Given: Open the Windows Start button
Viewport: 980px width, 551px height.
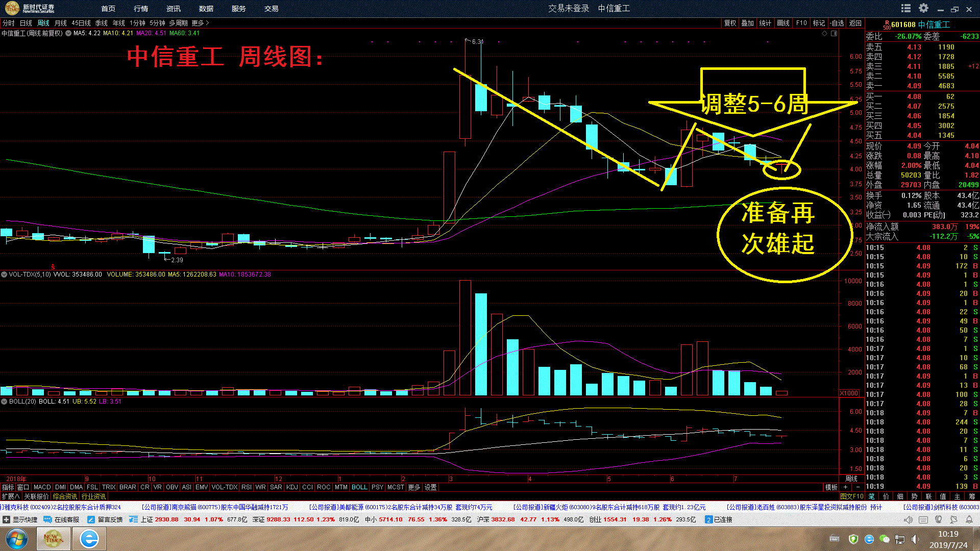Looking at the screenshot, I should coord(16,539).
